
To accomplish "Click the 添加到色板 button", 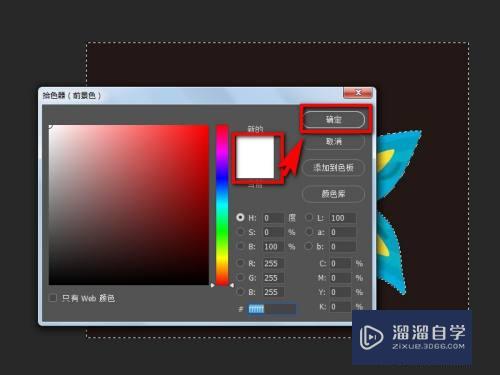I will (333, 167).
